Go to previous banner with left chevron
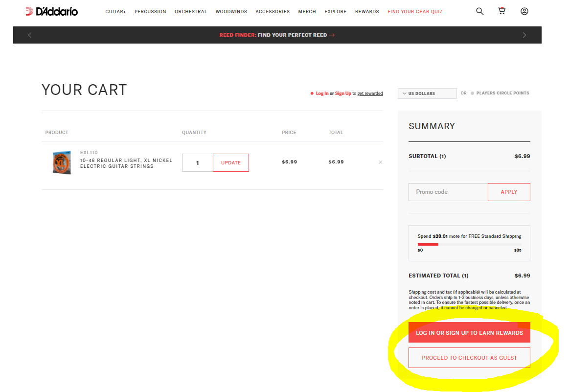This screenshot has width=569, height=392. (x=30, y=35)
